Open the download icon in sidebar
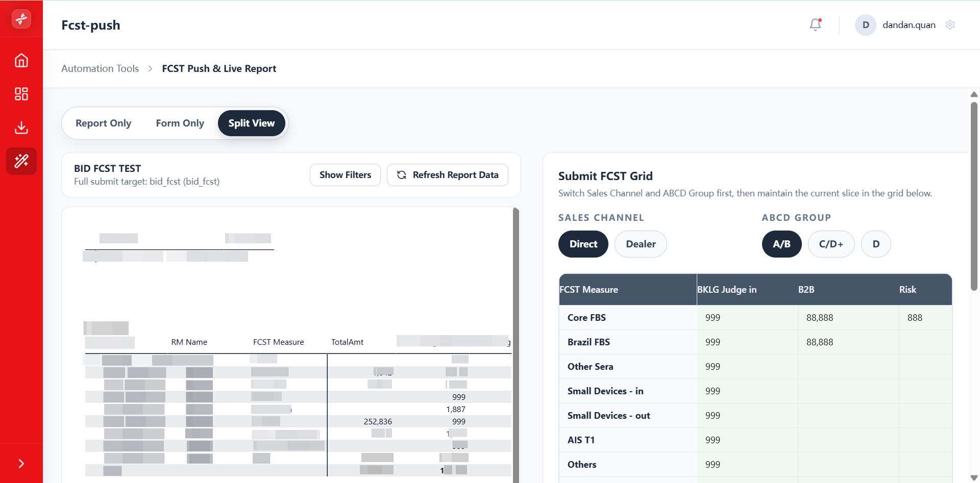Image resolution: width=980 pixels, height=483 pixels. click(x=21, y=128)
